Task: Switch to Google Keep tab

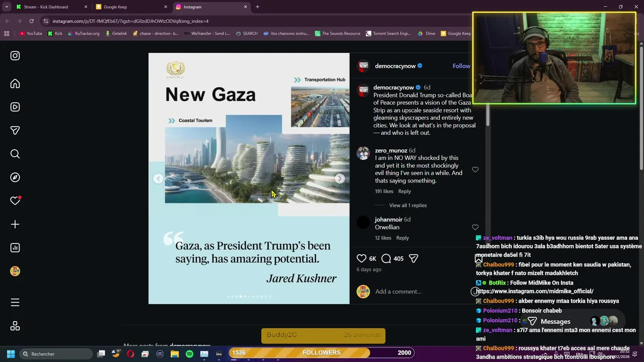Action: click(x=131, y=7)
